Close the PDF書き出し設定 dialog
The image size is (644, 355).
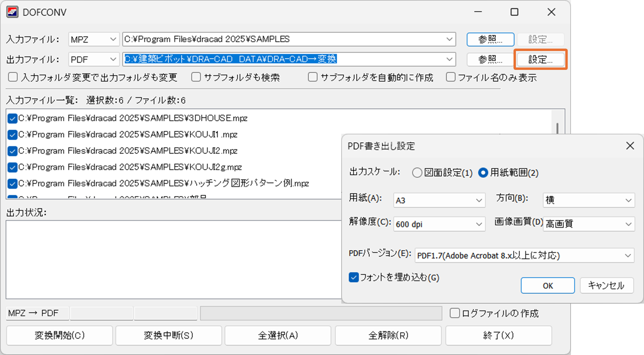coord(630,146)
